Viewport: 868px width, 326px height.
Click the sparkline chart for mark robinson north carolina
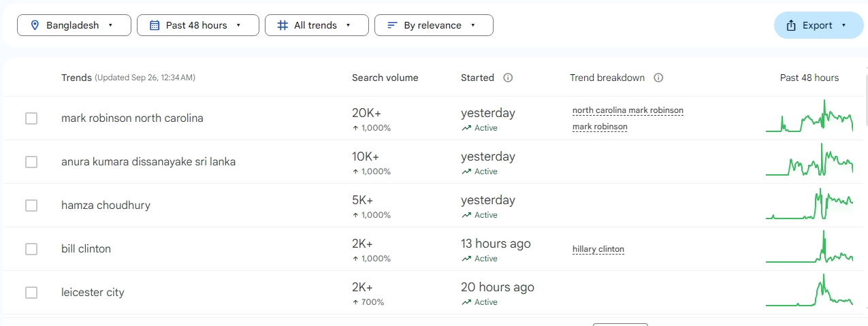pos(809,116)
